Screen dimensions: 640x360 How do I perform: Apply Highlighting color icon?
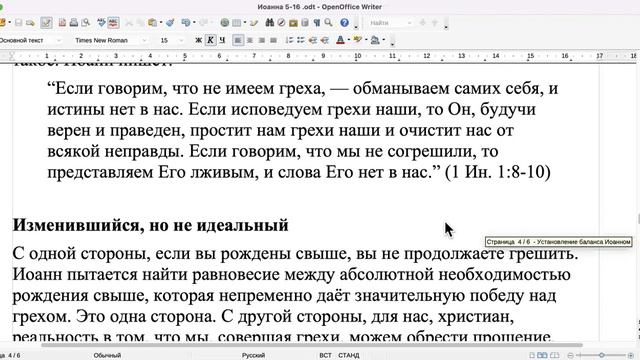point(358,40)
